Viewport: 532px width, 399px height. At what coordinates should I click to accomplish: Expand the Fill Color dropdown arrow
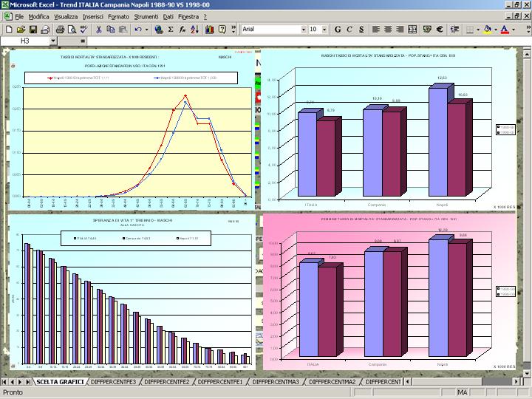pyautogui.click(x=496, y=30)
